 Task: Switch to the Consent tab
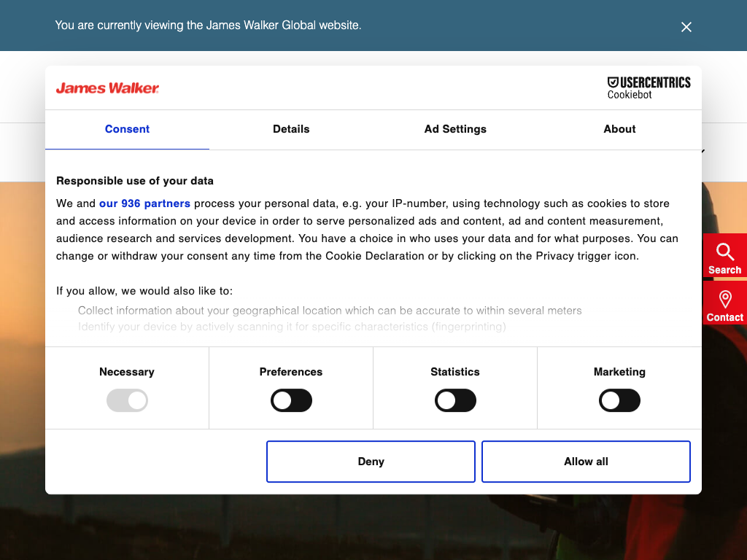127,129
